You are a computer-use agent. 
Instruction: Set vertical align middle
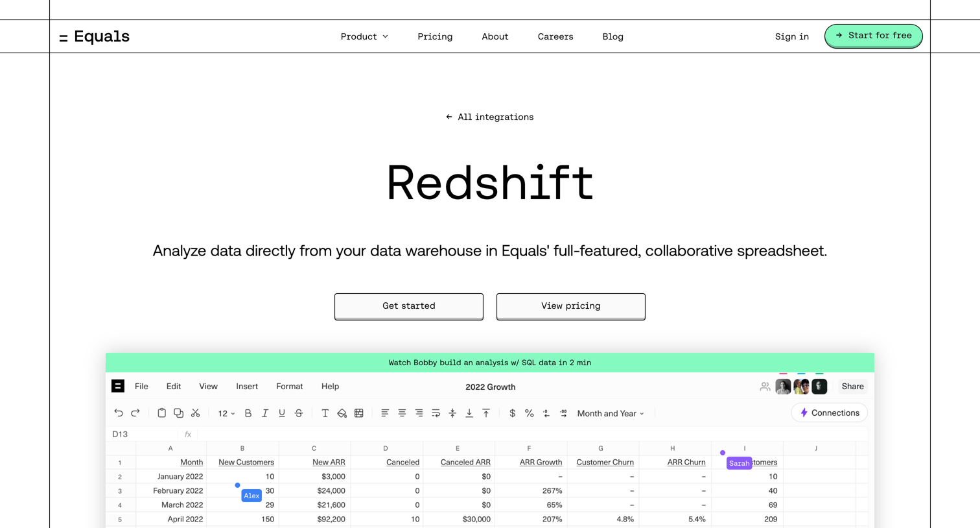click(x=452, y=413)
